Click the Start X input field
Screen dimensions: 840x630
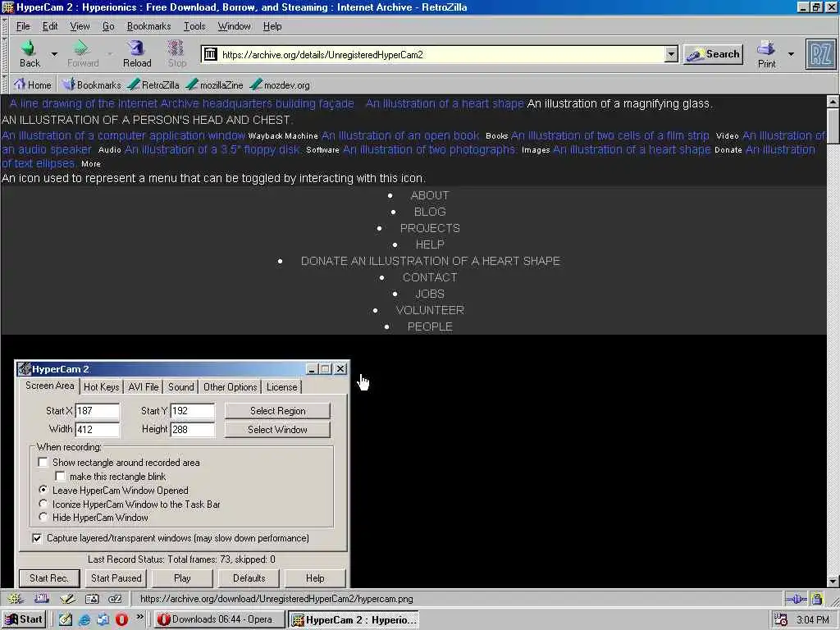[97, 411]
